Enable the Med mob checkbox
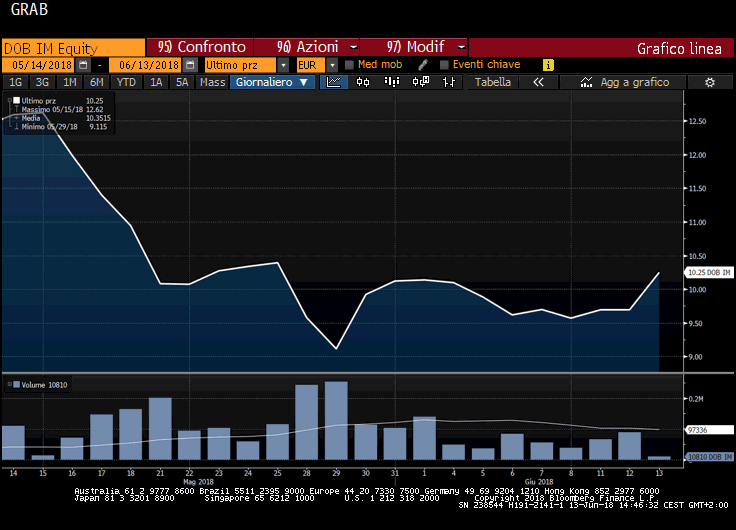This screenshot has width=736, height=530. 349,65
